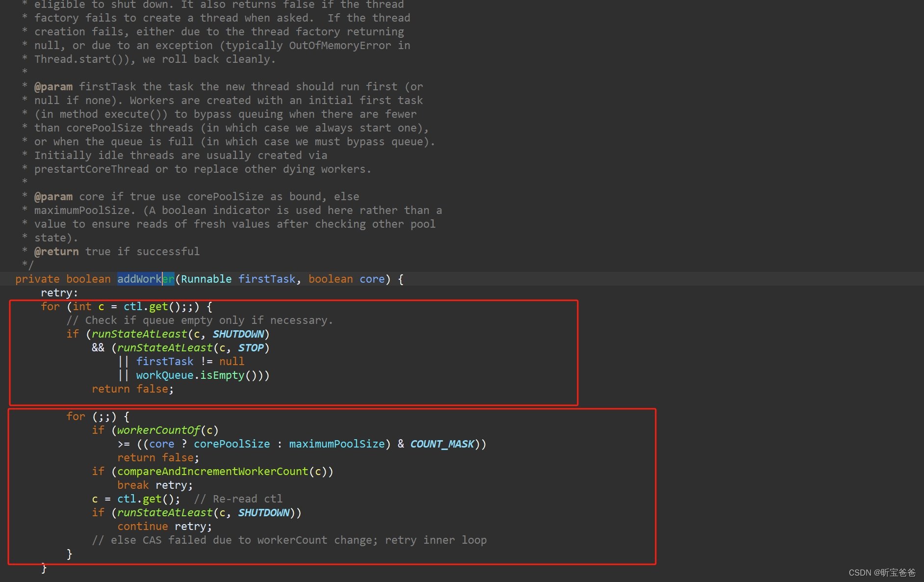Viewport: 924px width, 582px height.
Task: Click 'firstTask != null' condition
Action: (190, 361)
